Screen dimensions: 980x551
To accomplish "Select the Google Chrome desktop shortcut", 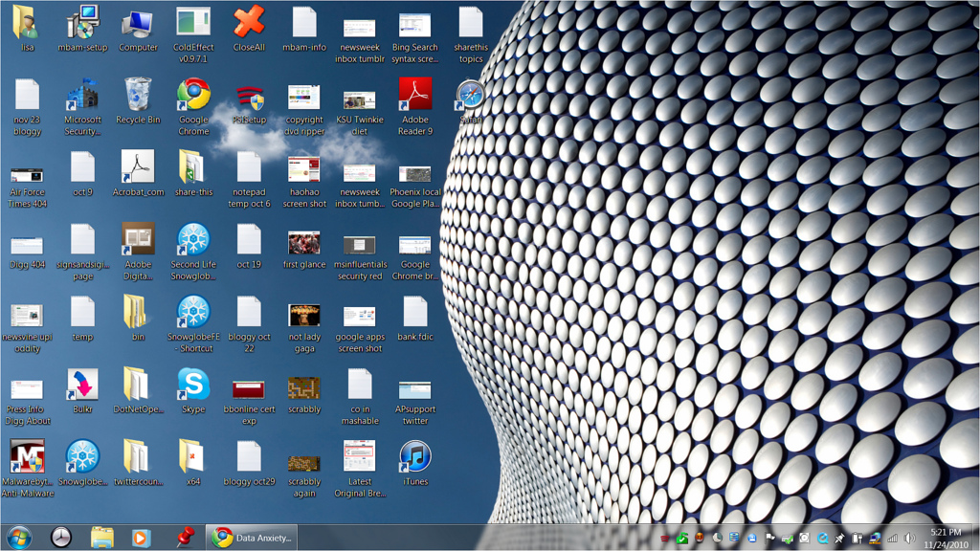I will point(193,106).
